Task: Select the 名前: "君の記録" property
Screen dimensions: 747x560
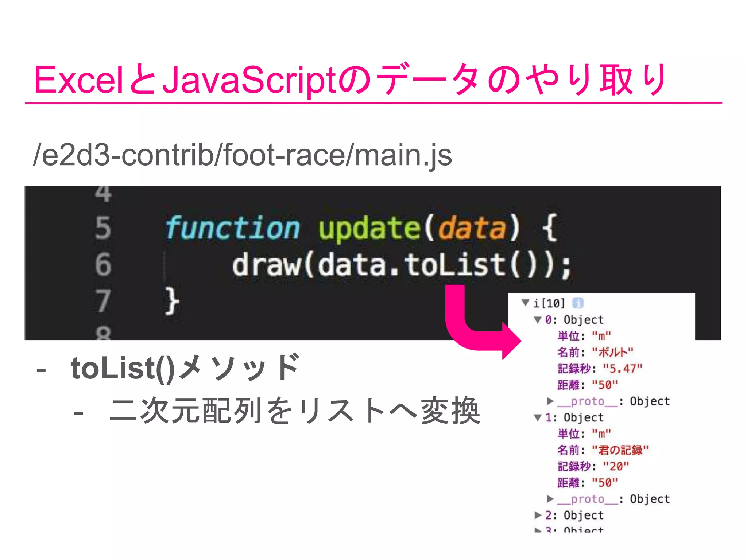Action: (603, 450)
